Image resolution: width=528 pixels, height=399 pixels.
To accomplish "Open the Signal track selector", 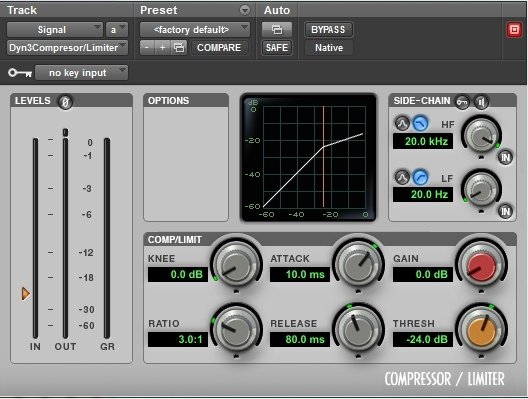I will 55,30.
